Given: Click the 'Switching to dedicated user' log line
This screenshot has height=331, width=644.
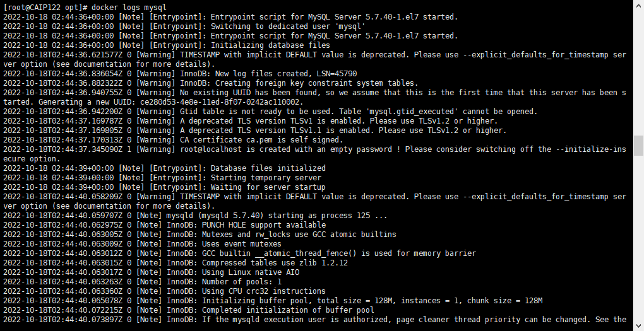Looking at the screenshot, I should (x=184, y=26).
